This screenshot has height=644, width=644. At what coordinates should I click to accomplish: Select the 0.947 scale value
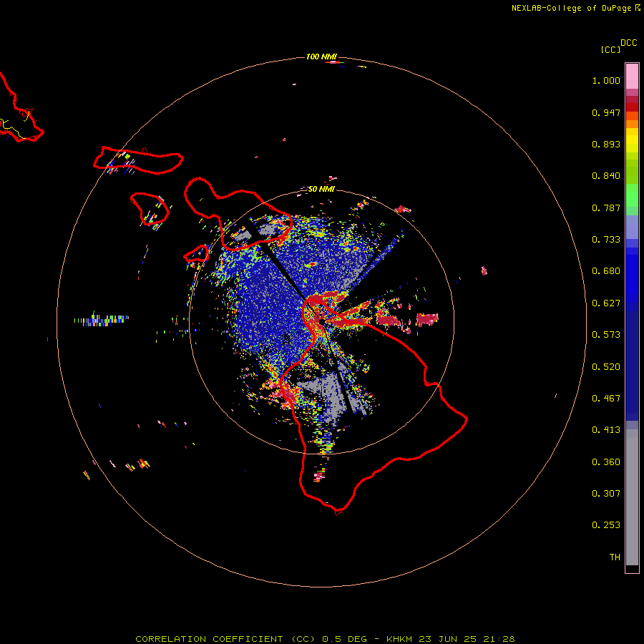click(606, 112)
